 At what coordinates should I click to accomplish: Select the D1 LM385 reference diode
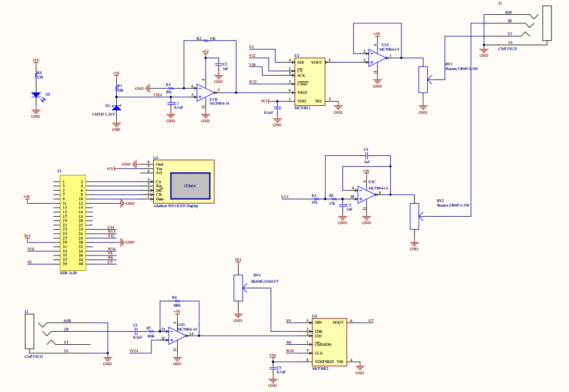pyautogui.click(x=116, y=107)
